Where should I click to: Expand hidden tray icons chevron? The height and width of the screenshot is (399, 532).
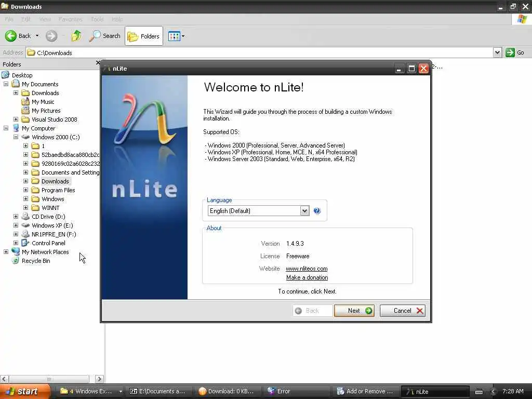click(494, 392)
